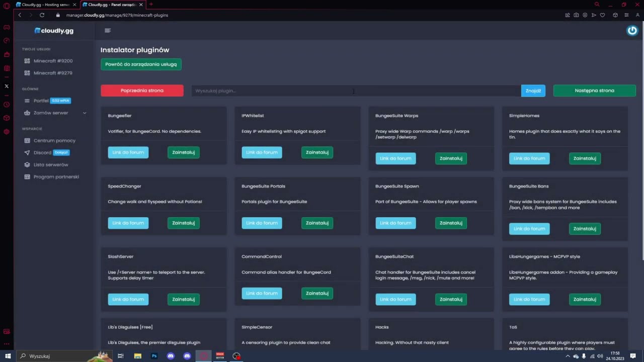Take a snapshot with camera icon
Image resolution: width=644 pixels, height=362 pixels.
tap(576, 15)
